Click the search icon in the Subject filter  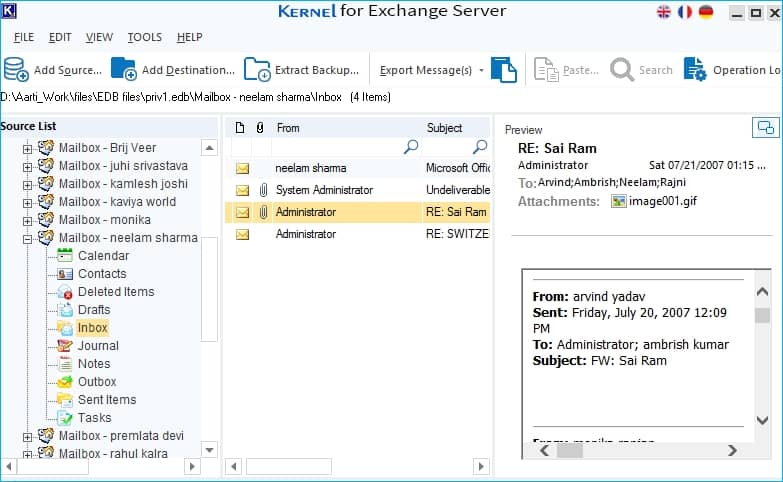[479, 146]
